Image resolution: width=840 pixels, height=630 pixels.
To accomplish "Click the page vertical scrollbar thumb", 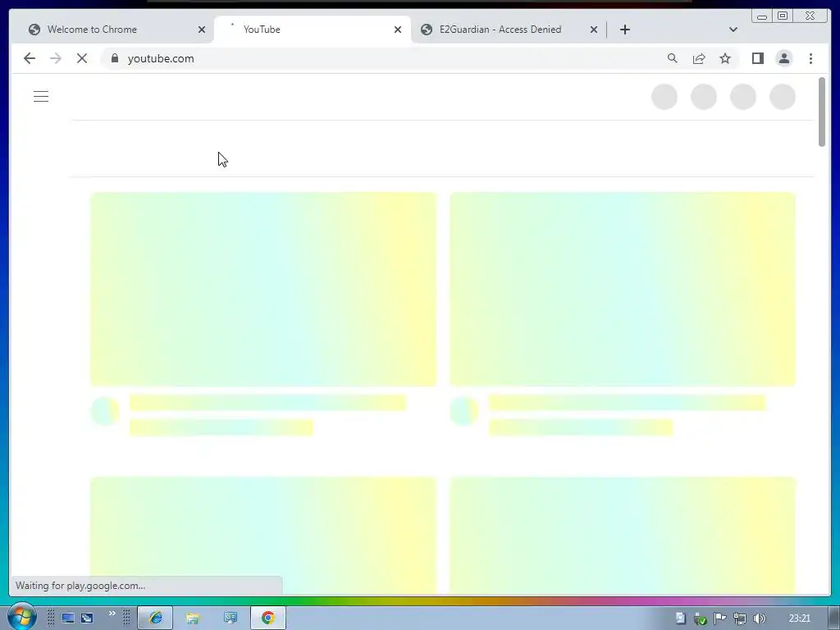I will (822, 112).
